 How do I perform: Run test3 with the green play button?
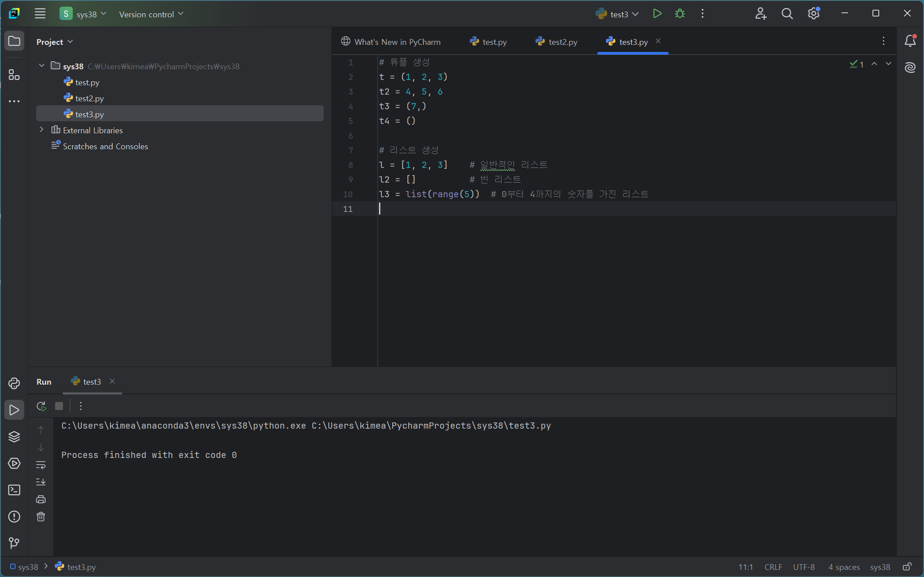(x=657, y=14)
